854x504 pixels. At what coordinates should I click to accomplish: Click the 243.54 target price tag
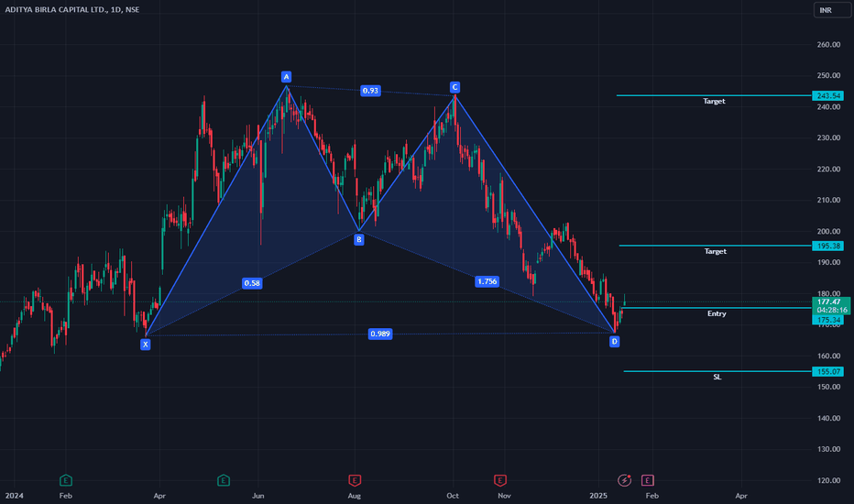pyautogui.click(x=826, y=95)
